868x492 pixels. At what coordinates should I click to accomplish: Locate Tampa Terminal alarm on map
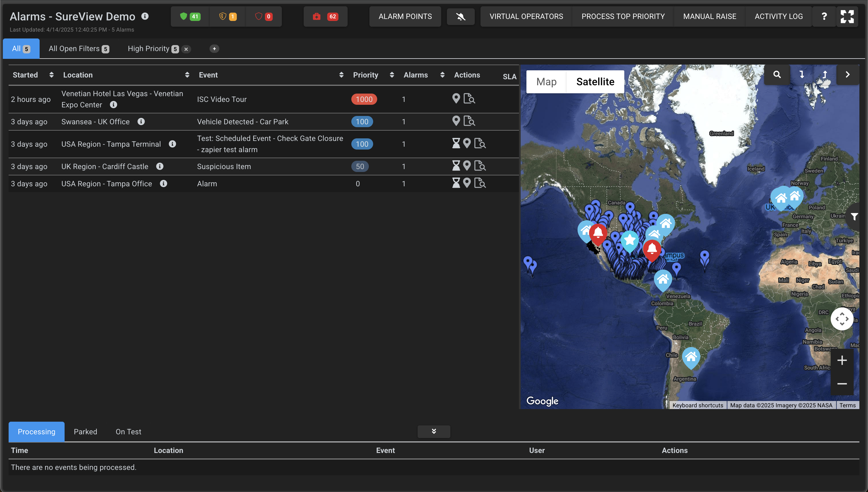467,143
